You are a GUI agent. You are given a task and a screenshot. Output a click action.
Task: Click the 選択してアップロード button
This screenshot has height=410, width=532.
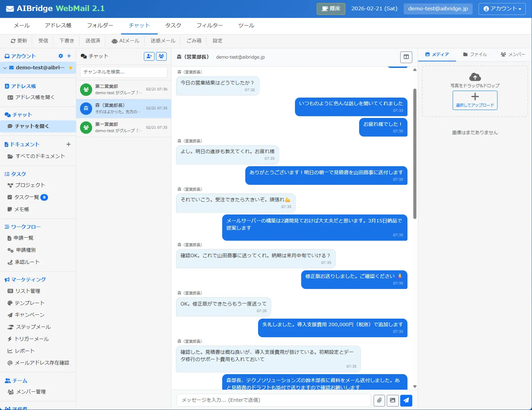click(x=475, y=100)
